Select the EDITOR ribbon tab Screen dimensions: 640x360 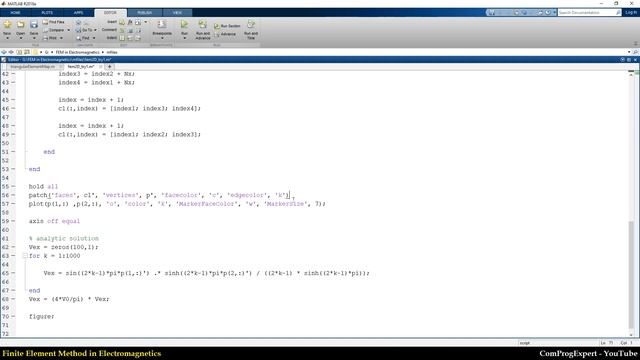pos(110,13)
